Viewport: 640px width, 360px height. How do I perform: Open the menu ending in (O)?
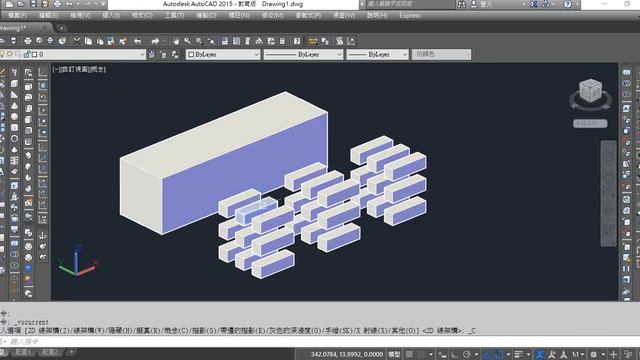point(142,16)
